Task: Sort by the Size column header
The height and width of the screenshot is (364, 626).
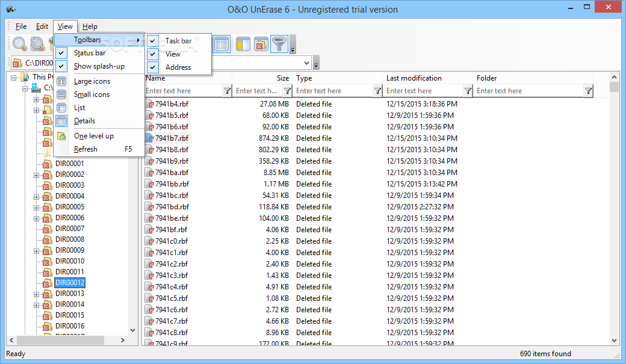Action: pos(262,78)
